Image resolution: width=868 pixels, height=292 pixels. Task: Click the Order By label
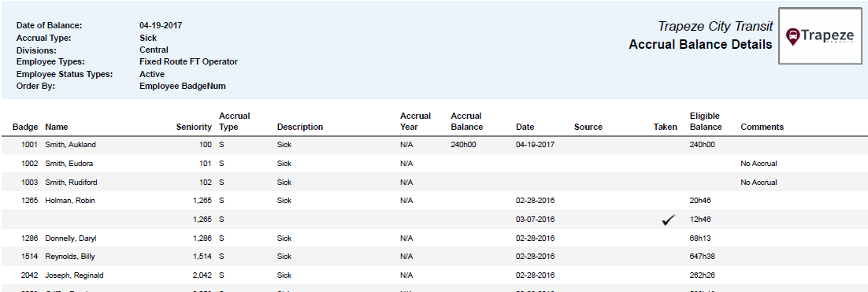tap(36, 87)
